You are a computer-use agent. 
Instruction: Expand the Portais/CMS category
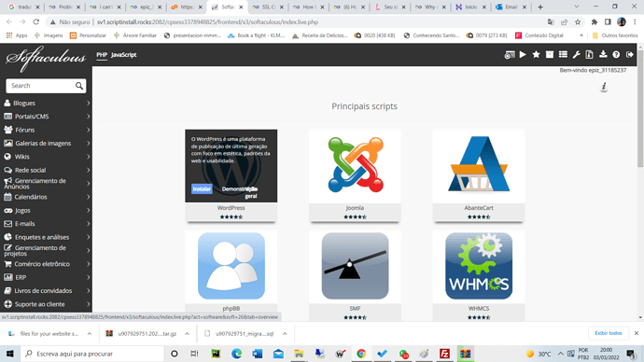coord(46,117)
